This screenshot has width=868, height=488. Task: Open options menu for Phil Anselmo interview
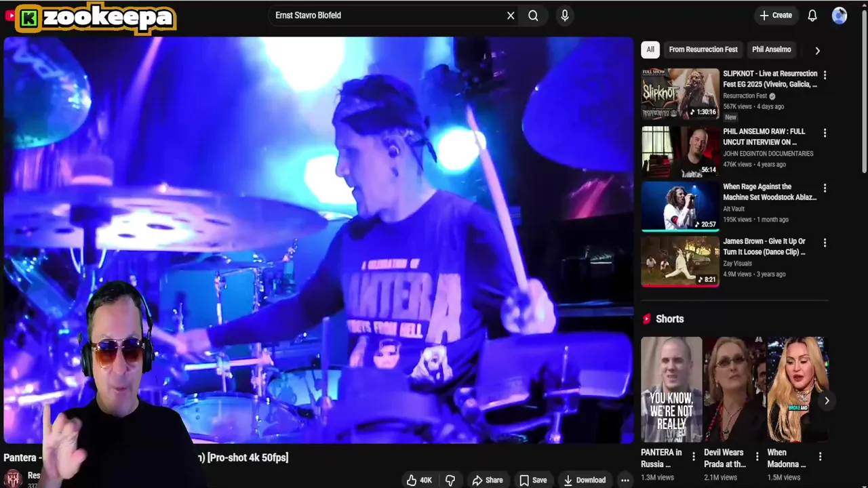(x=825, y=133)
